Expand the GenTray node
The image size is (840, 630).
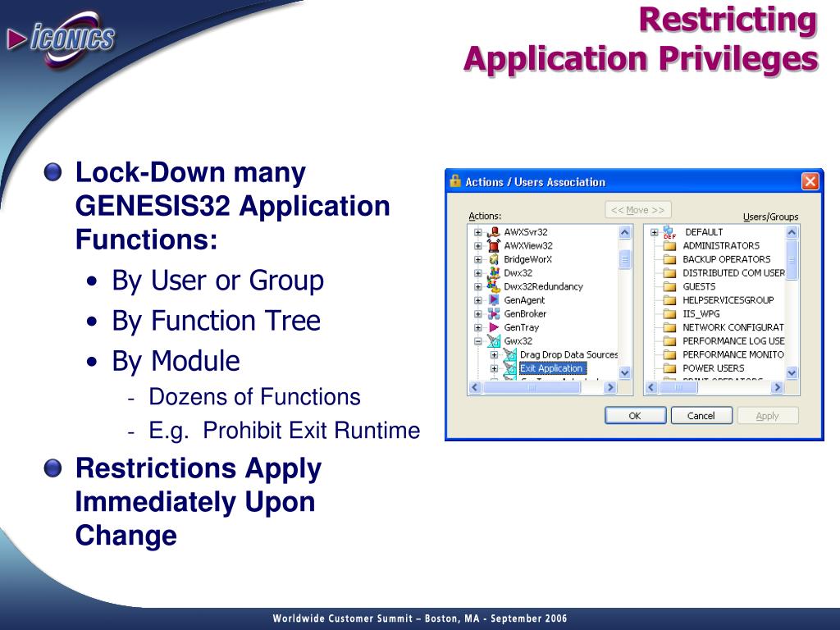478,327
